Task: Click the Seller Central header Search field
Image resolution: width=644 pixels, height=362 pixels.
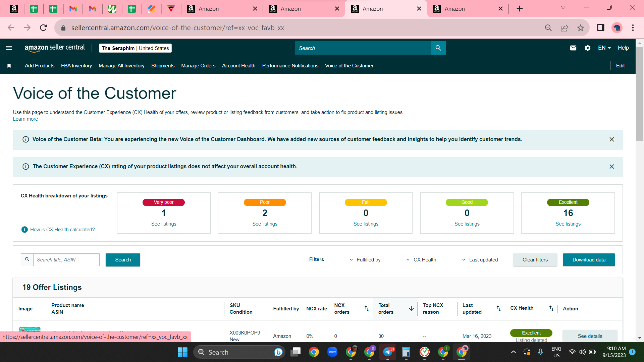Action: pos(363,48)
